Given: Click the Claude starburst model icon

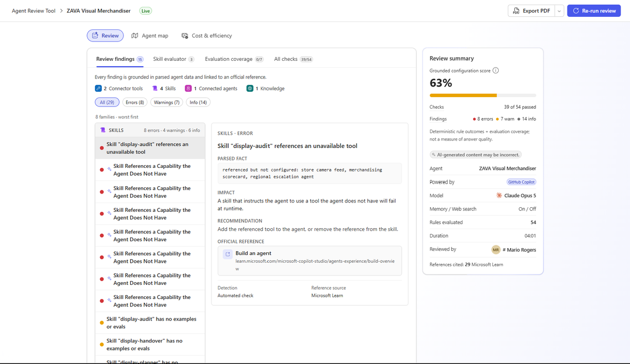Looking at the screenshot, I should coord(499,196).
